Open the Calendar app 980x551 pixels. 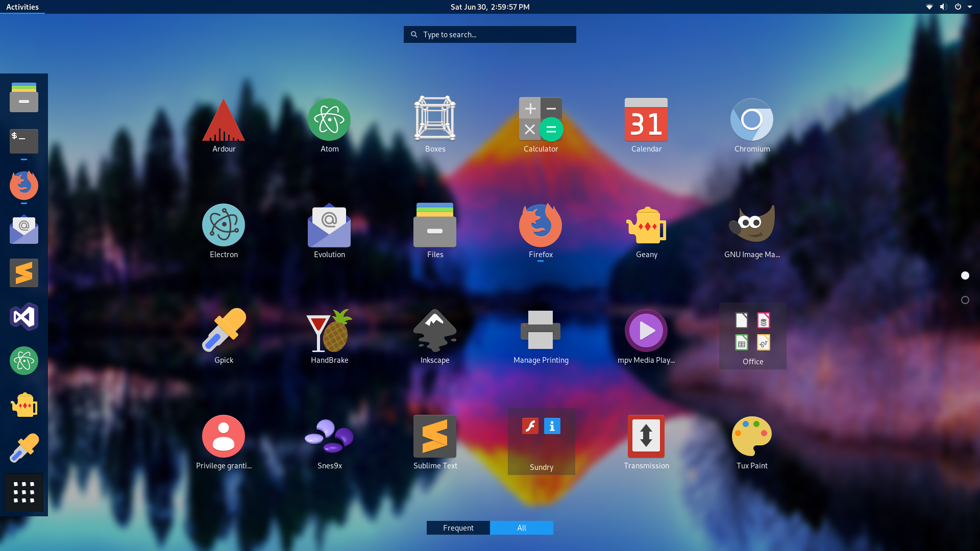point(646,126)
